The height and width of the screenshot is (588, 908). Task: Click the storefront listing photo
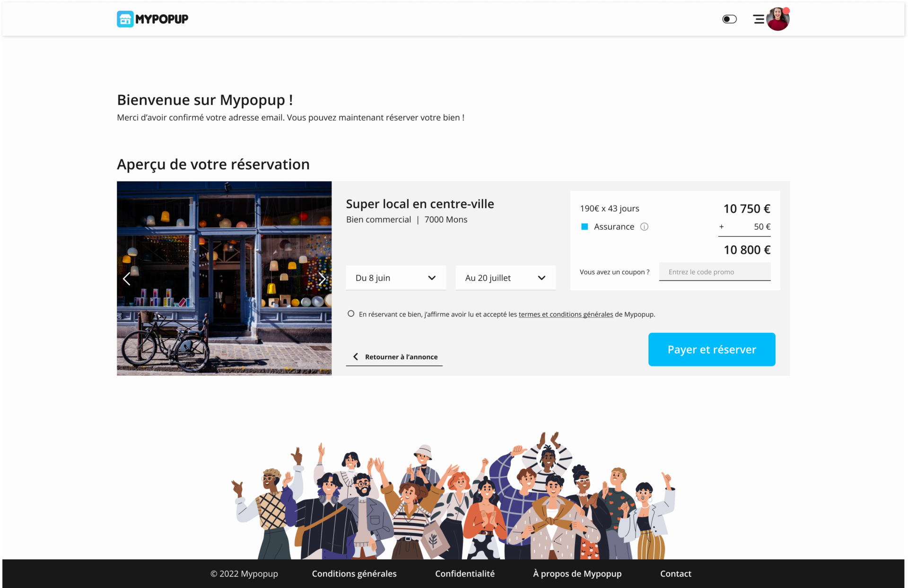224,278
